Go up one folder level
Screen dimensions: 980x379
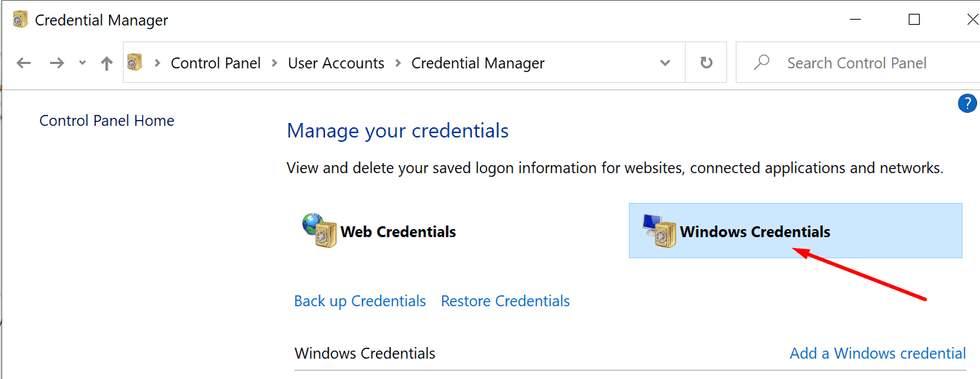(107, 63)
